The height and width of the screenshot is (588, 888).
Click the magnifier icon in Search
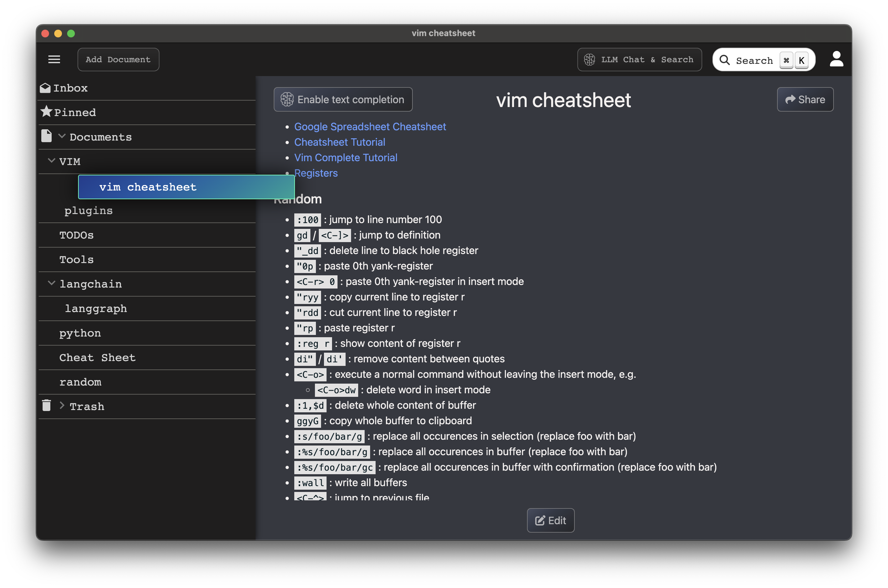point(724,60)
